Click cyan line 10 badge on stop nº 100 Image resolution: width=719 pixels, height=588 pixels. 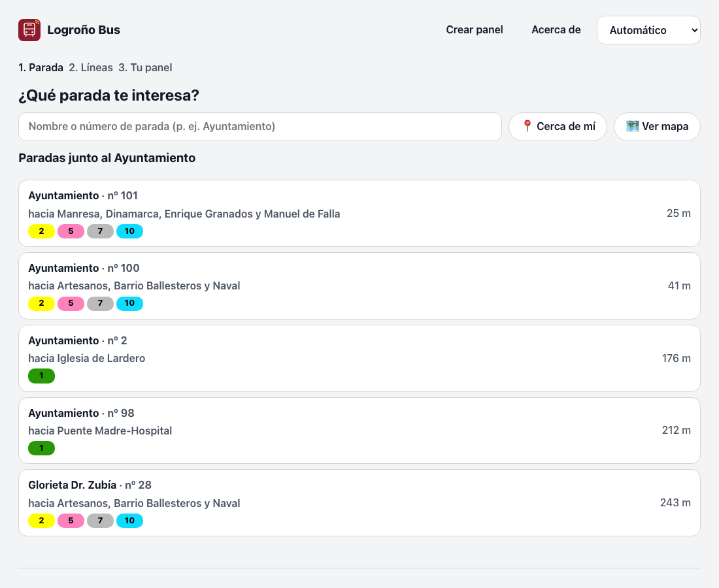click(x=130, y=303)
